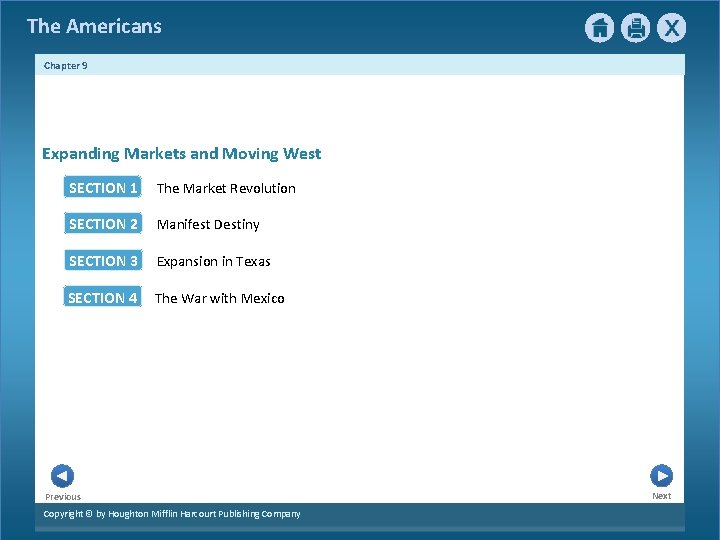Image resolution: width=720 pixels, height=540 pixels.
Task: Open the SECTION 3 button
Action: (103, 260)
